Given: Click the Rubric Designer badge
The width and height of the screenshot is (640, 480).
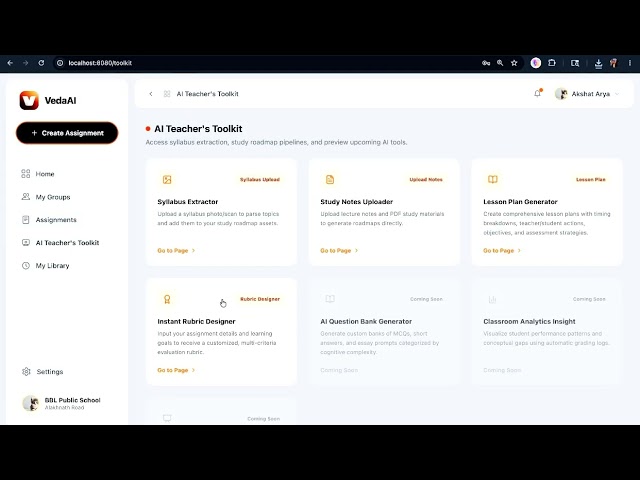Looking at the screenshot, I should (260, 299).
